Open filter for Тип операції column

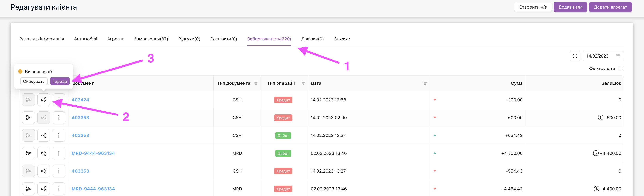tap(303, 83)
